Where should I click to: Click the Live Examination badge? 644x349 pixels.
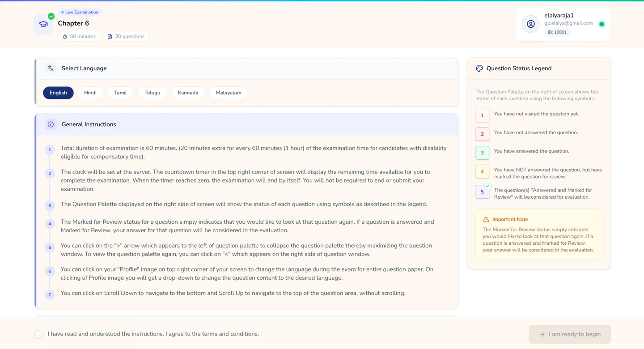(80, 12)
